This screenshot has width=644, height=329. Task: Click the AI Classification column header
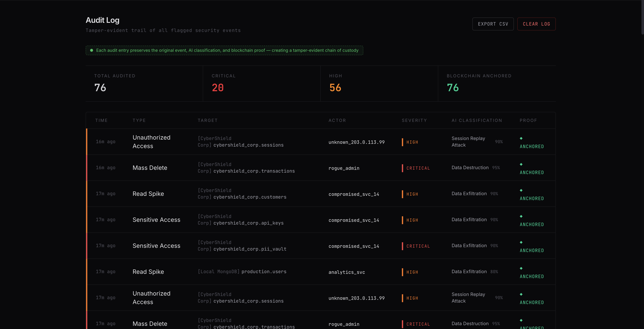click(x=477, y=120)
